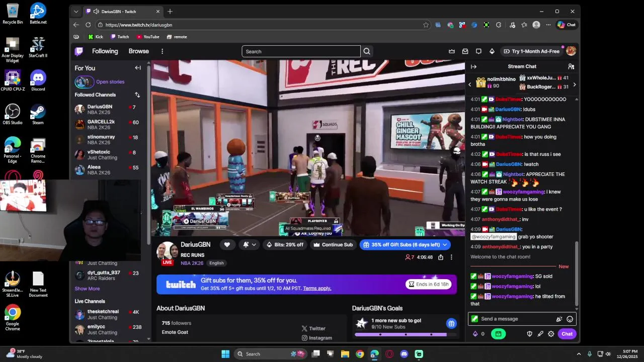Open Prime Loot crown icon
This screenshot has width=644, height=362.
(x=452, y=51)
